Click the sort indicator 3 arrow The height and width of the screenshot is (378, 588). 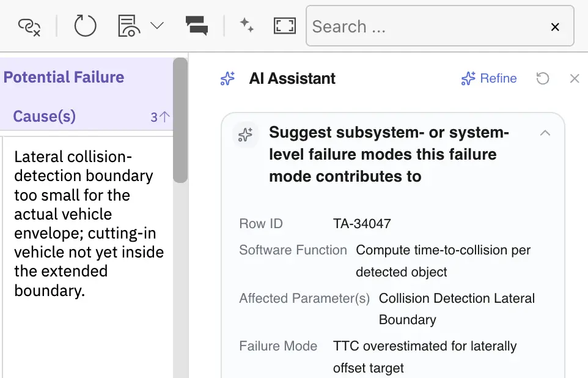[160, 117]
